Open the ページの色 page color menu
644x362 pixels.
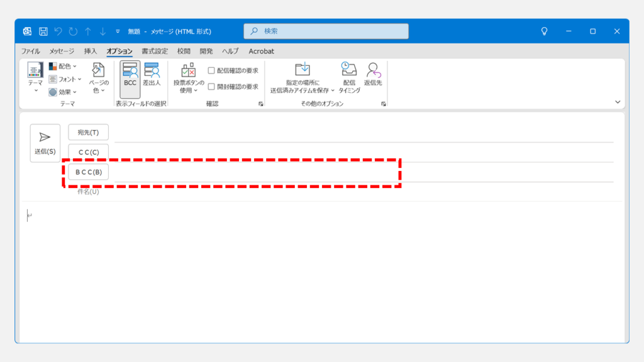pos(99,78)
